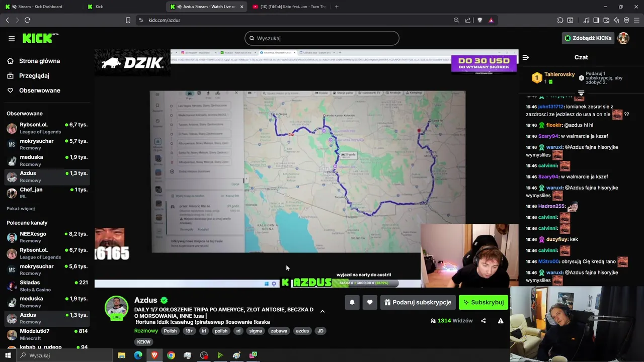The width and height of the screenshot is (644, 362).
Task: Select the Polish language tag
Action: coord(171,331)
